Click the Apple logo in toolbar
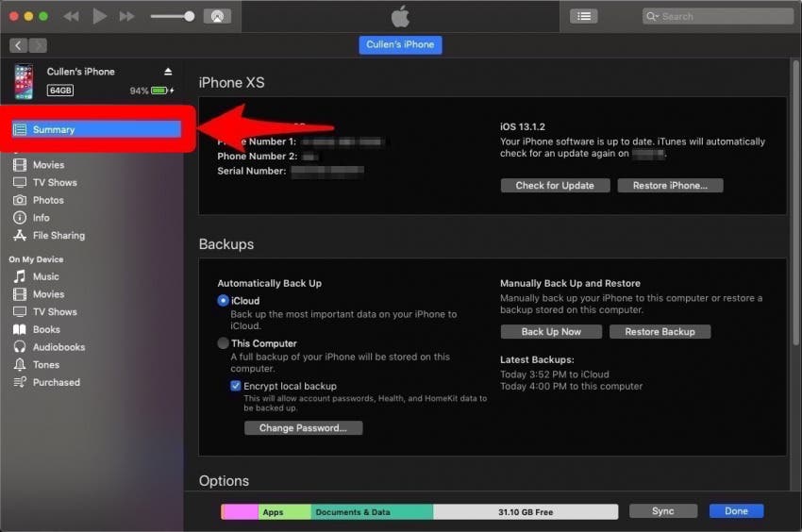Screen dimensions: 802x532 click(x=400, y=16)
